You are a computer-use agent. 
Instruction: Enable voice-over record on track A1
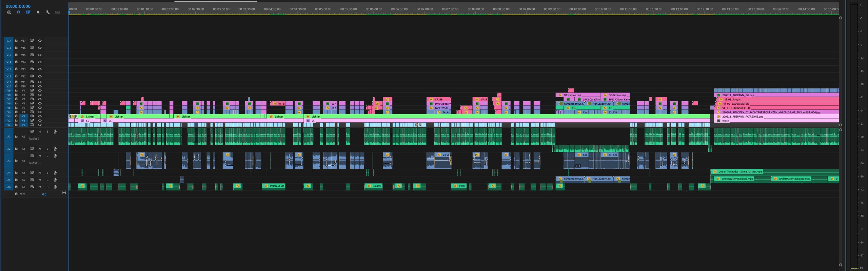[55, 132]
